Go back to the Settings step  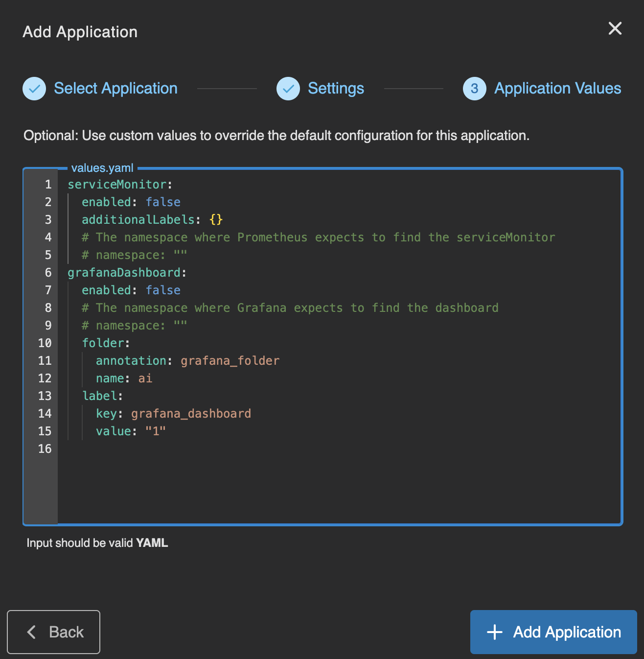(x=336, y=89)
